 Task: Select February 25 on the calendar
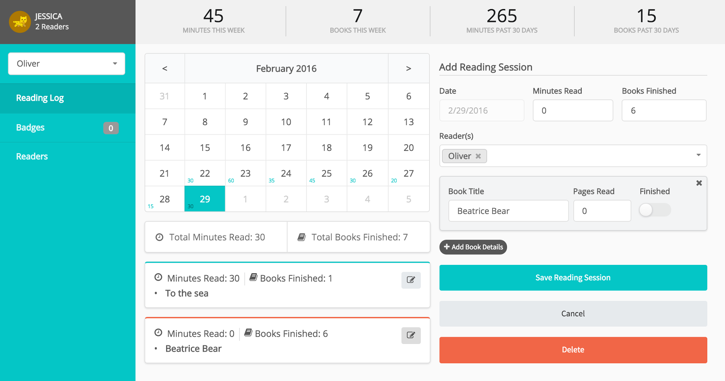point(326,173)
